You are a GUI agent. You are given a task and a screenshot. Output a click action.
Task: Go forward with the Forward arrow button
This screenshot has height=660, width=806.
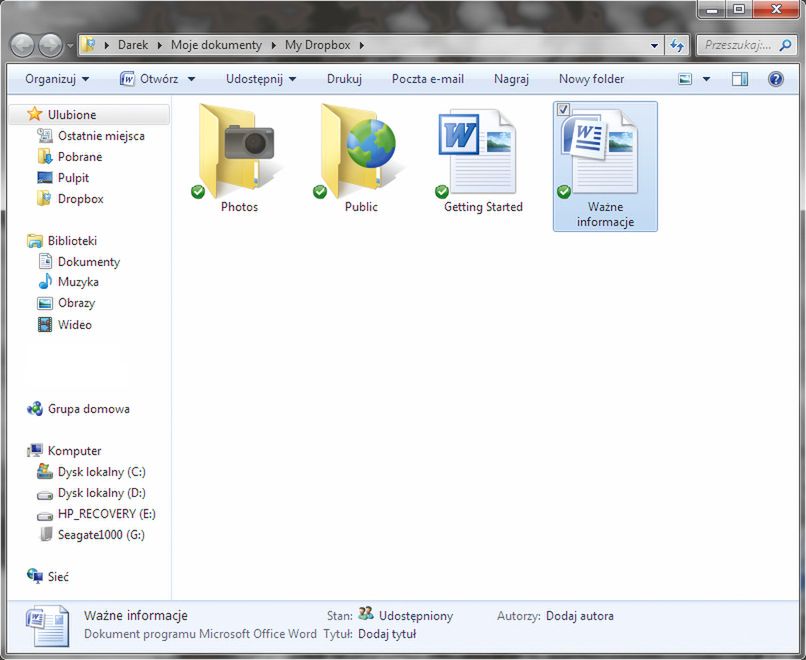click(51, 46)
